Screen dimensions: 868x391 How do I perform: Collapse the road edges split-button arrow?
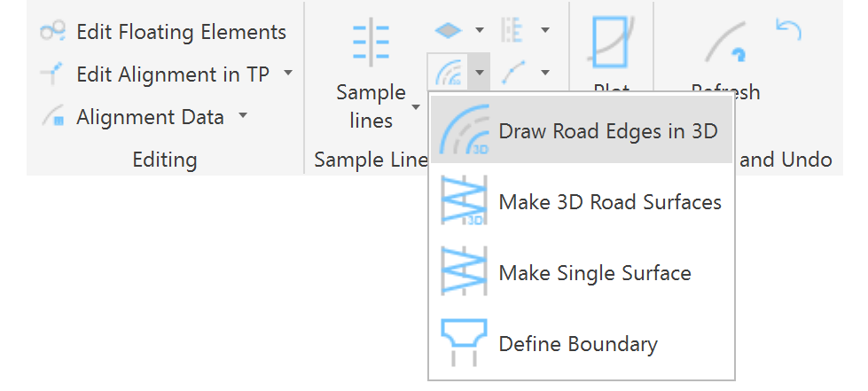(x=479, y=72)
